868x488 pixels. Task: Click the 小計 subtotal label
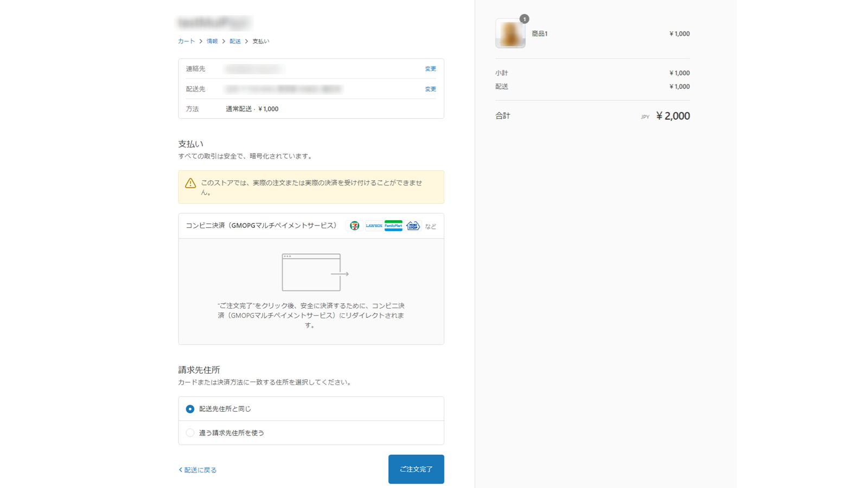pos(501,73)
